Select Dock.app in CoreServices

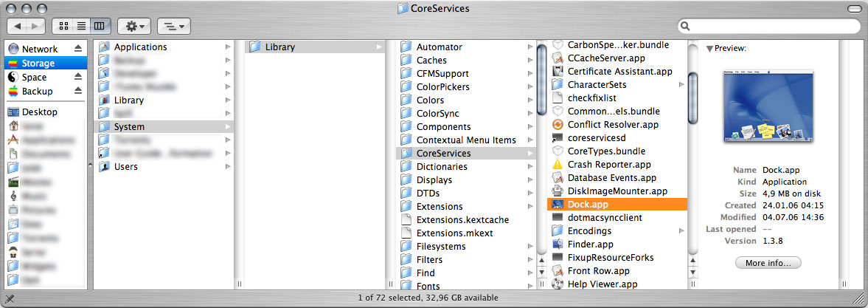617,205
